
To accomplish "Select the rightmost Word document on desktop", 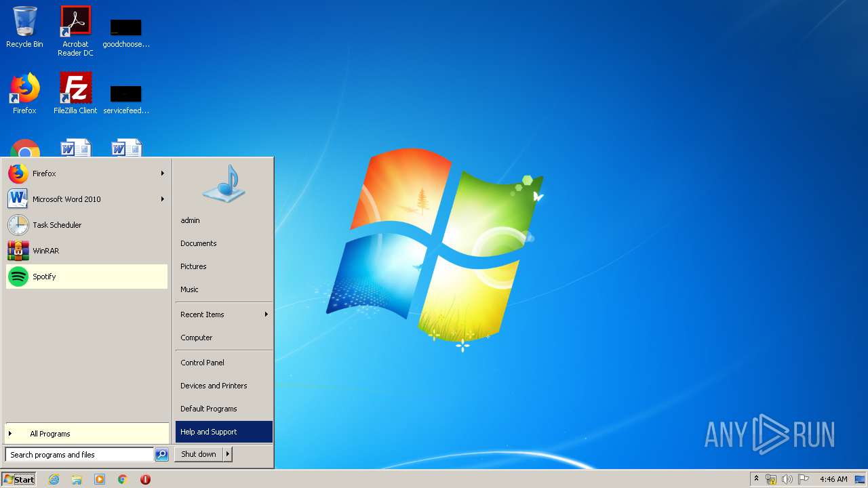I will pos(126,148).
